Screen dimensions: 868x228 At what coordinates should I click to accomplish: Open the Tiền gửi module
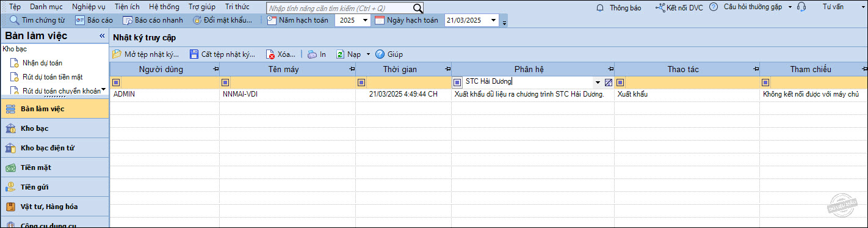tap(54, 187)
